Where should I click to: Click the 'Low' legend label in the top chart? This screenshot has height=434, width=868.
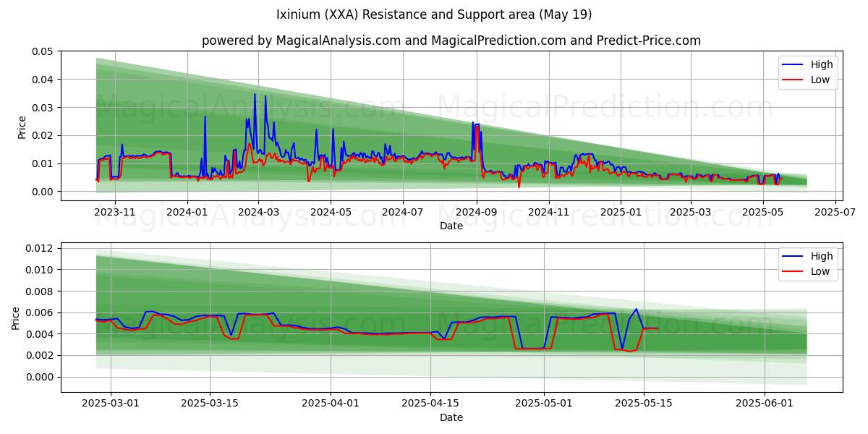pos(820,80)
